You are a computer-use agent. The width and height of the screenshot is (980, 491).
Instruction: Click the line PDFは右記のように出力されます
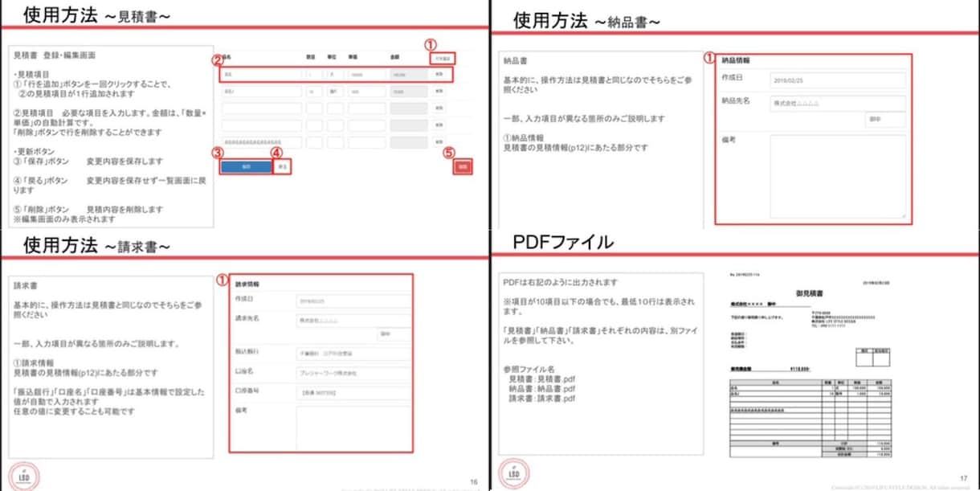pyautogui.click(x=560, y=283)
